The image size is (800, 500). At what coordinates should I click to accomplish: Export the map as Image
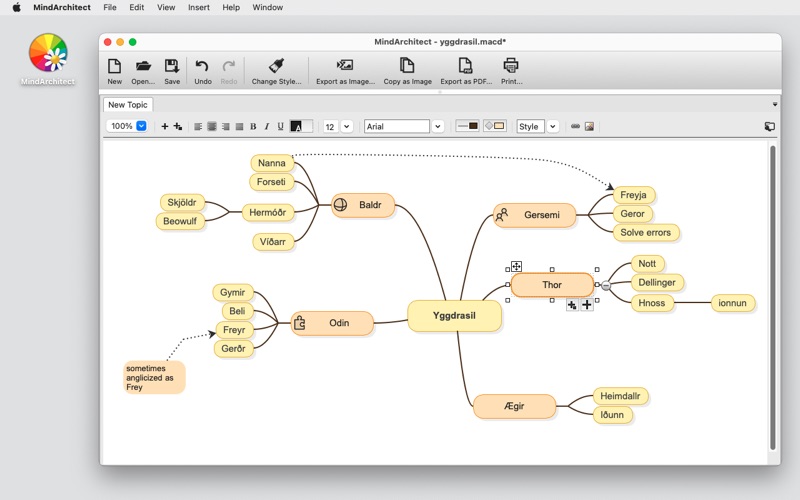point(345,71)
